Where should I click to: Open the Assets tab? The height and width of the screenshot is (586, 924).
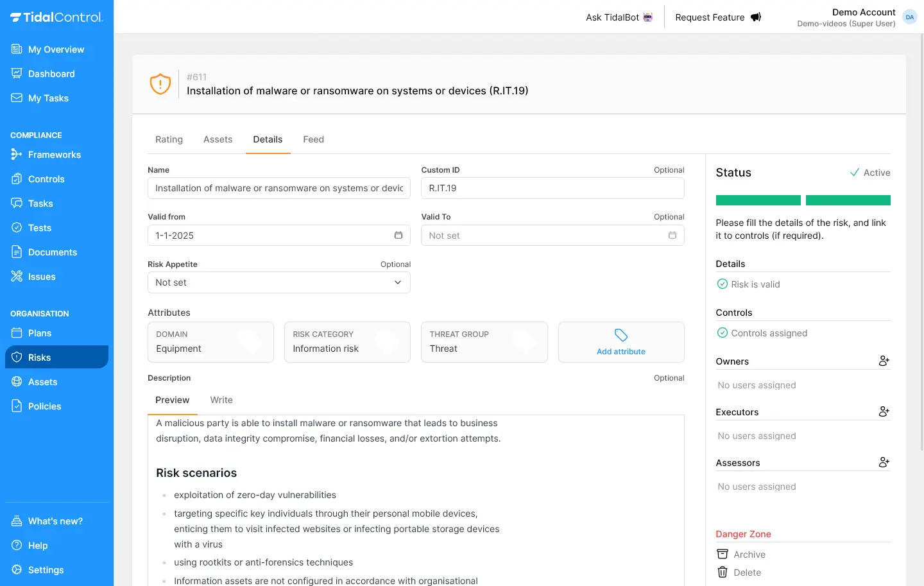tap(218, 139)
